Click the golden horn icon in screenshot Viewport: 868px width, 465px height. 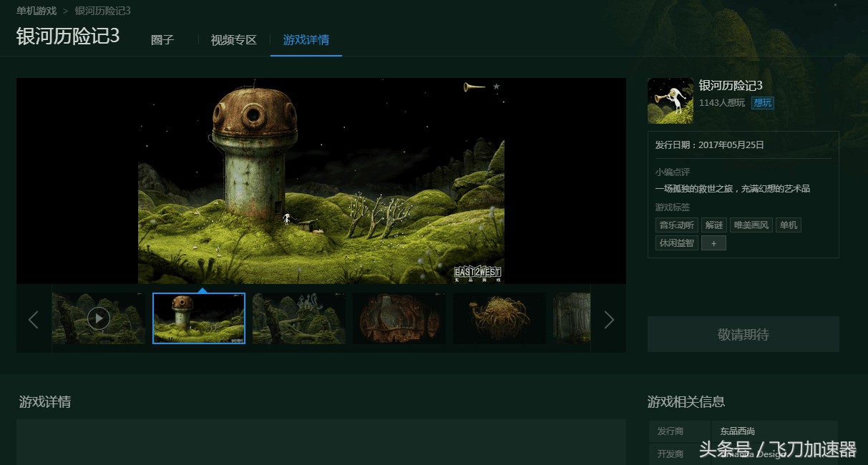474,87
